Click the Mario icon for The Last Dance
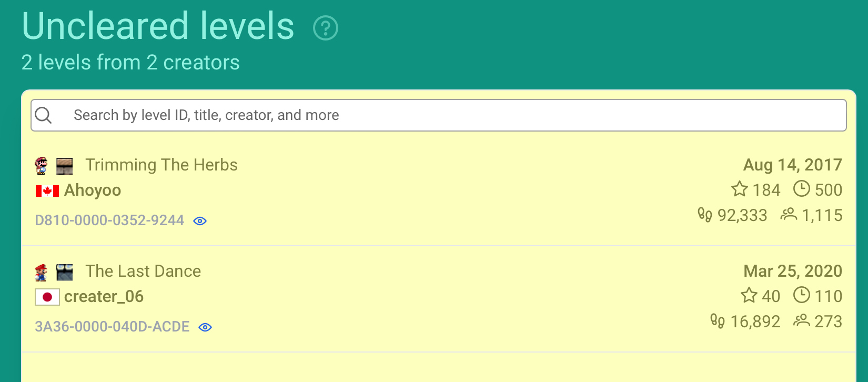Screen dimensions: 868x382 coord(41,272)
